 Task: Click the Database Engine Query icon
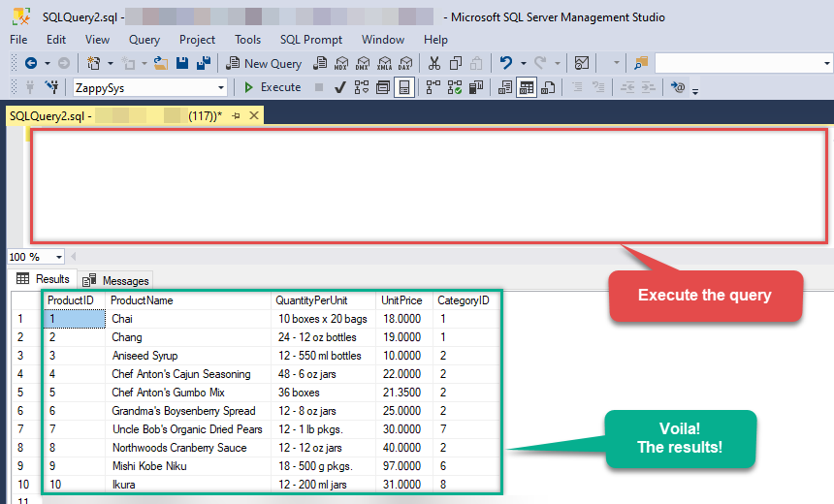pyautogui.click(x=320, y=63)
